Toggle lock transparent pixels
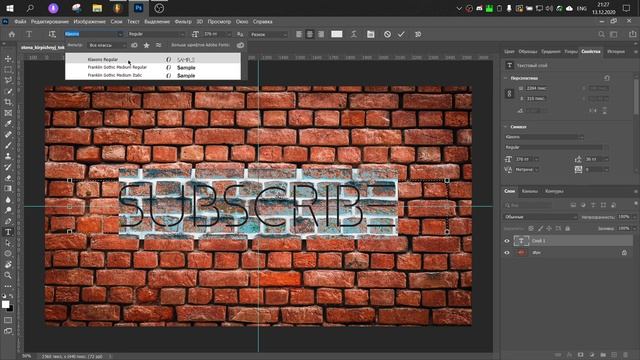Image resolution: width=640 pixels, height=360 pixels. point(531,229)
